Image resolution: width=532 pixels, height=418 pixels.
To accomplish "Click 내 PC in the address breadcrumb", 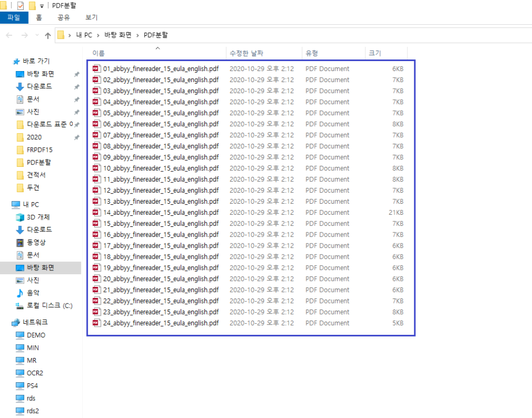I will [x=84, y=35].
